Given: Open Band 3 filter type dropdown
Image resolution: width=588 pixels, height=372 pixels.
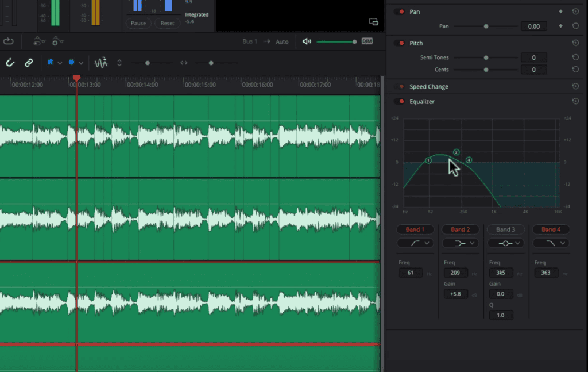Looking at the screenshot, I should [505, 243].
